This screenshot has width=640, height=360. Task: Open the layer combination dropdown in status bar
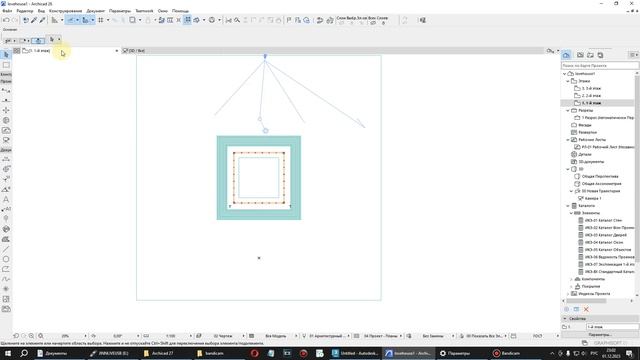click(244, 336)
